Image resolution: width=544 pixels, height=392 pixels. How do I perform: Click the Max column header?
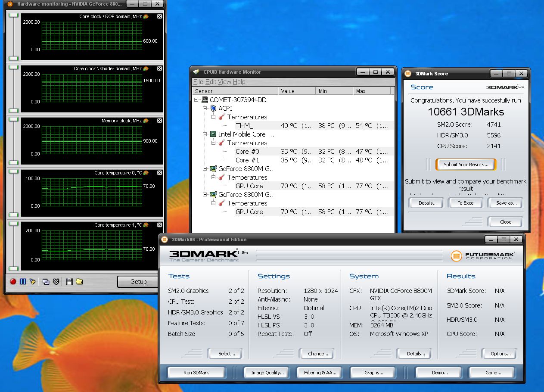click(x=372, y=91)
